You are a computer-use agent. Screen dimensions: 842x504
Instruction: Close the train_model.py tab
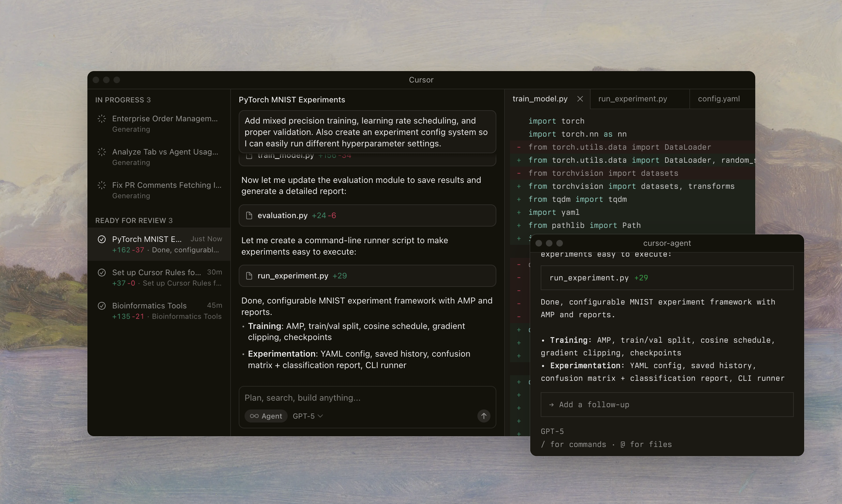(x=580, y=99)
